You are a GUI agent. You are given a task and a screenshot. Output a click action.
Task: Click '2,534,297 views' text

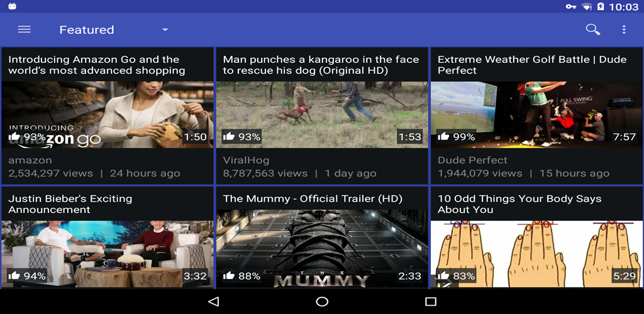click(50, 173)
